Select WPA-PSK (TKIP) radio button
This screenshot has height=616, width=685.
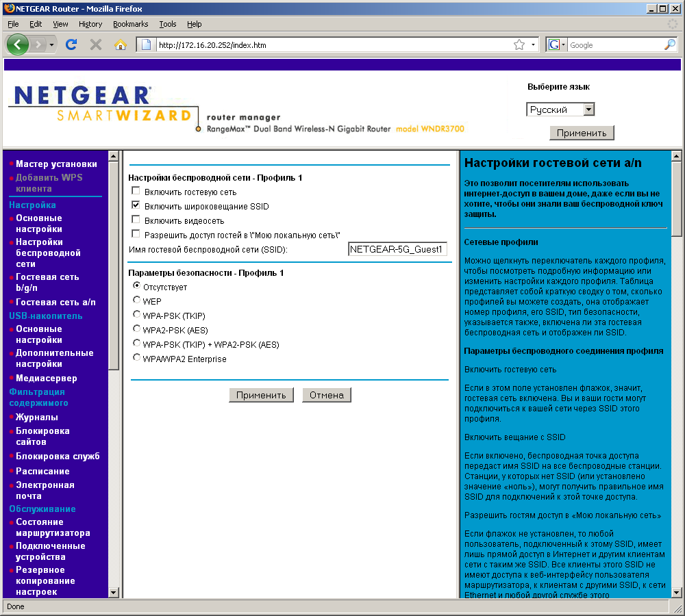click(137, 314)
